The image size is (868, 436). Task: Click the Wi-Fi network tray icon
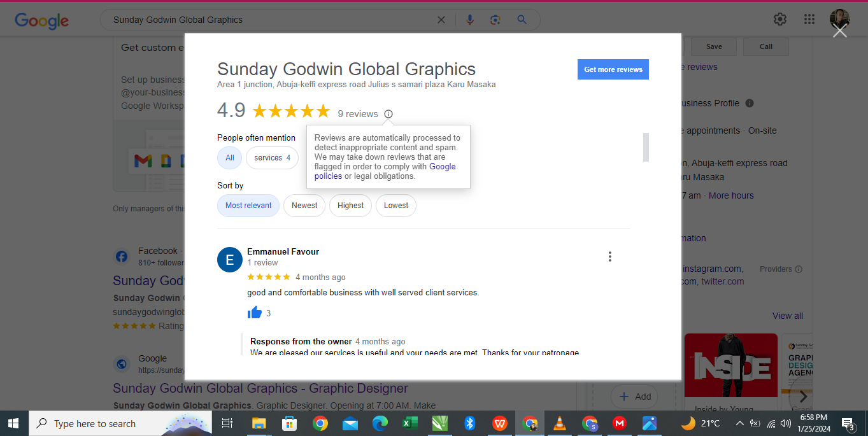[771, 423]
